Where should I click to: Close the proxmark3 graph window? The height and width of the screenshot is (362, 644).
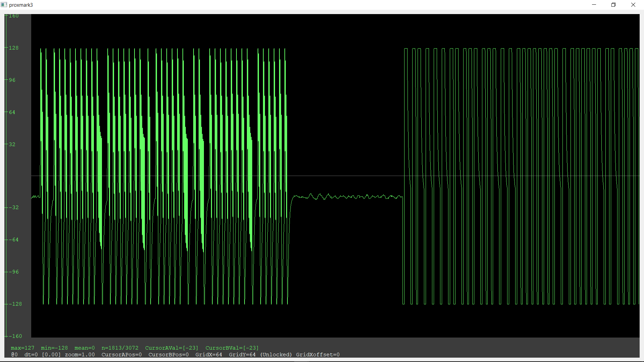pos(633,5)
